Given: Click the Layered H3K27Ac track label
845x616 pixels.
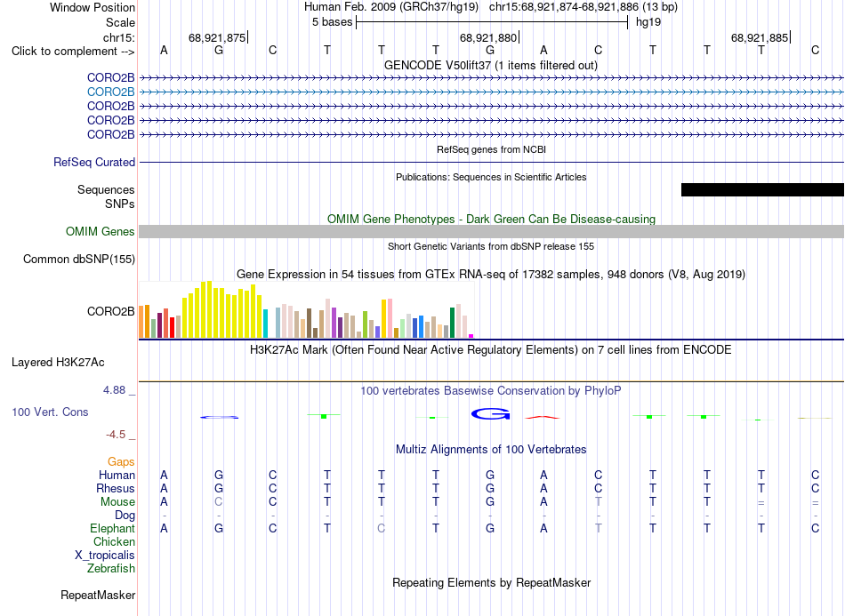Looking at the screenshot, I should pyautogui.click(x=58, y=363).
